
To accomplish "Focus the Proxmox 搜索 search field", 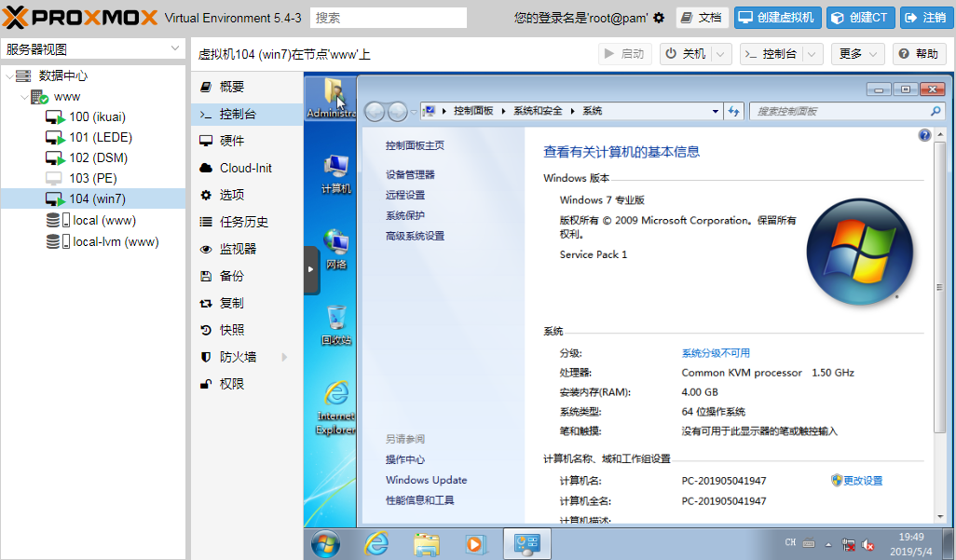I will tap(389, 18).
